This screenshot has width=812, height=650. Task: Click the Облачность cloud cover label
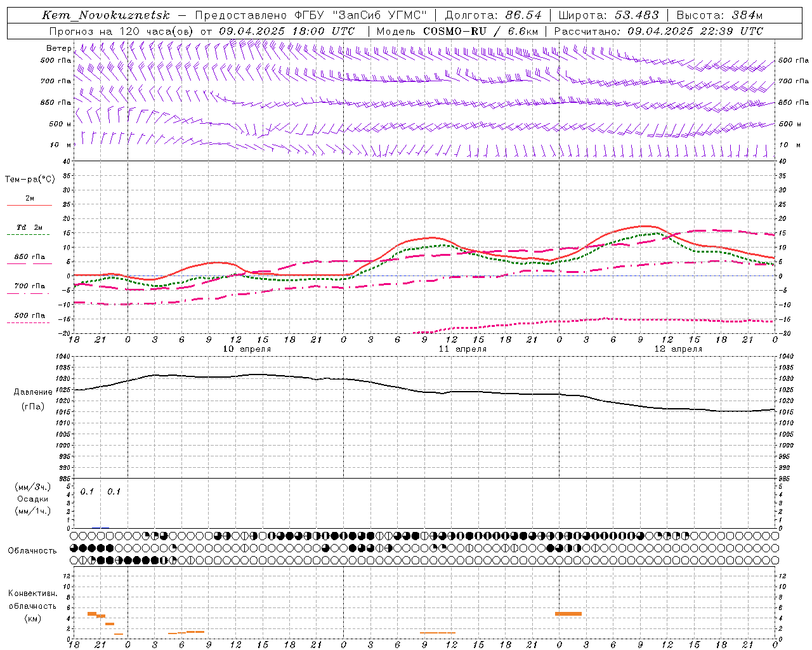coord(32,550)
